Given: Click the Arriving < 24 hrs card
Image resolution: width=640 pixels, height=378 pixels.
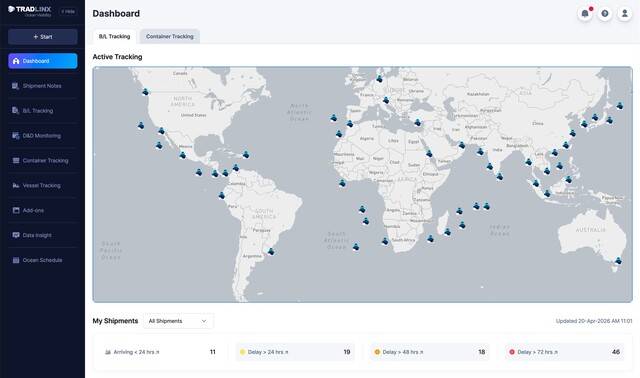Looking at the screenshot, I should (x=160, y=352).
